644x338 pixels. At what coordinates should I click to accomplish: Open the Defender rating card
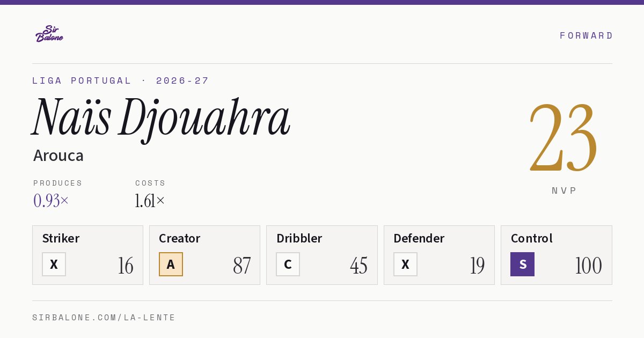tap(439, 255)
